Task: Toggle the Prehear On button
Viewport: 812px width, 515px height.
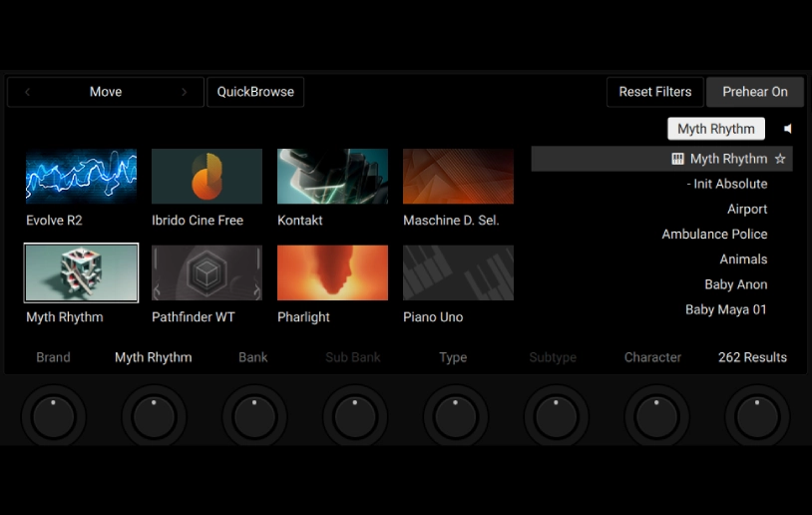Action: [755, 92]
